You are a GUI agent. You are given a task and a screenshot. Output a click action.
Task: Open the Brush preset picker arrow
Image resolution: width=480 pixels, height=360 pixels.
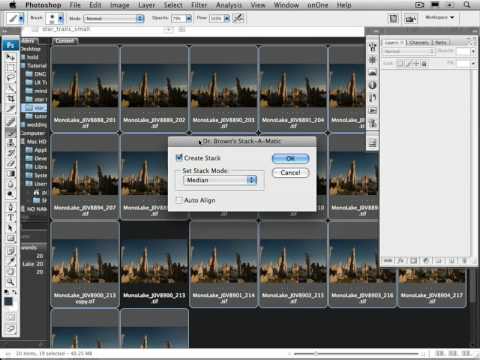(61, 19)
